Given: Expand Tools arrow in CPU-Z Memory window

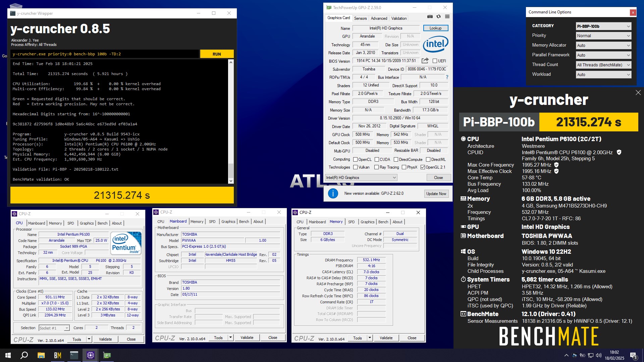Looking at the screenshot, I should 370,338.
